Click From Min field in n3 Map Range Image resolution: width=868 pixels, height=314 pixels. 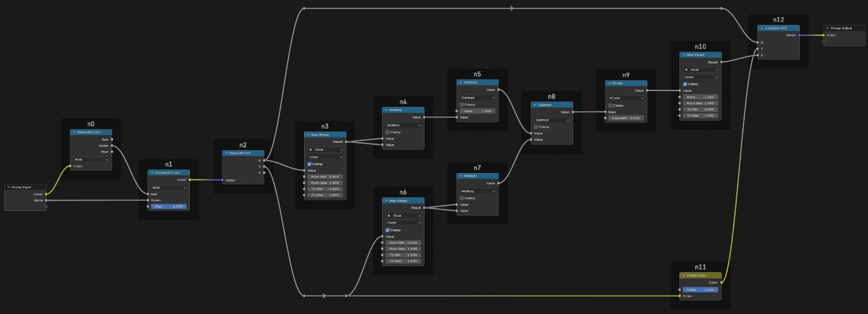click(325, 176)
